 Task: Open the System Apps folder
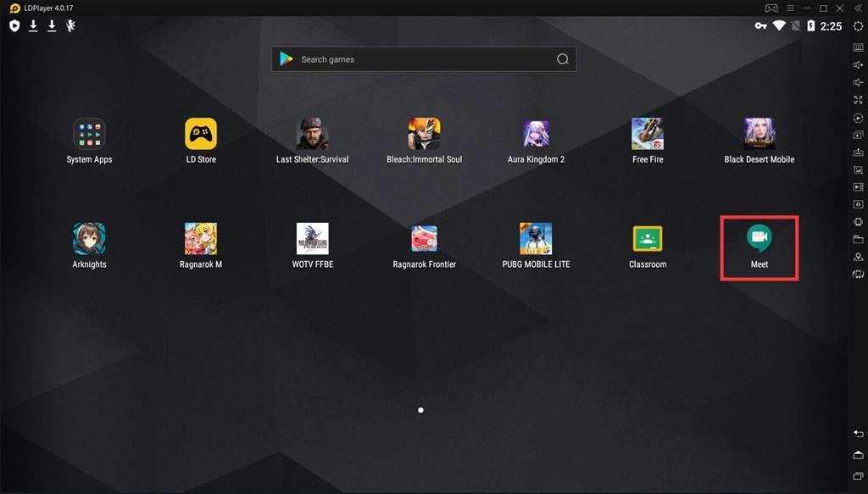(88, 132)
